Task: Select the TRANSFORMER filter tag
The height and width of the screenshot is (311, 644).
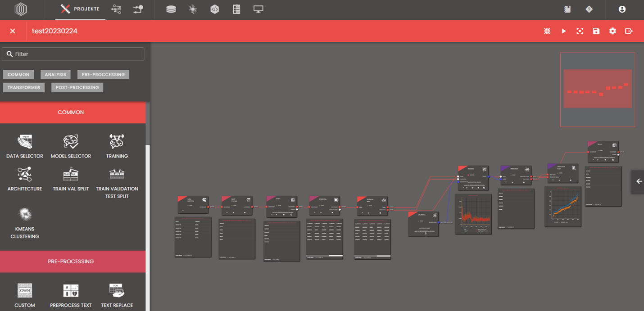Action: pos(24,88)
